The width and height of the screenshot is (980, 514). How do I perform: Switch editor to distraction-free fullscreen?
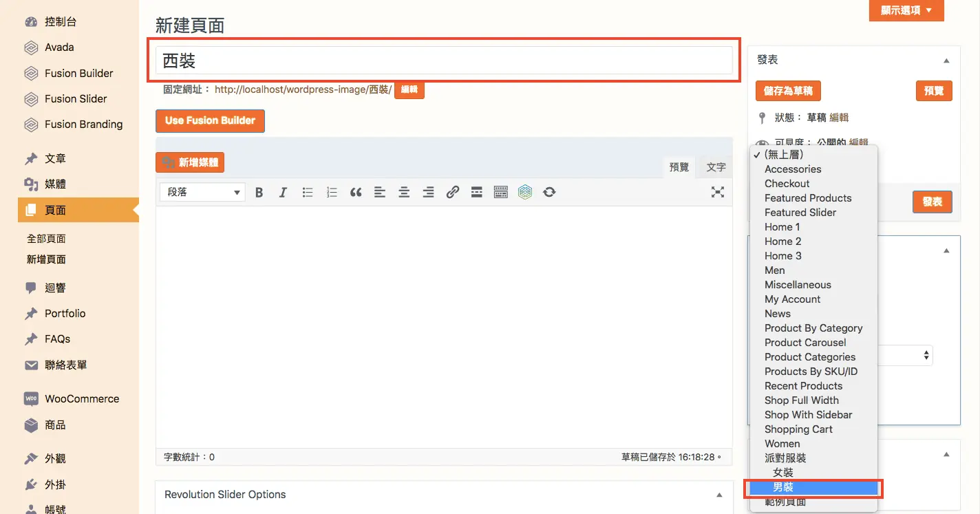tap(718, 193)
